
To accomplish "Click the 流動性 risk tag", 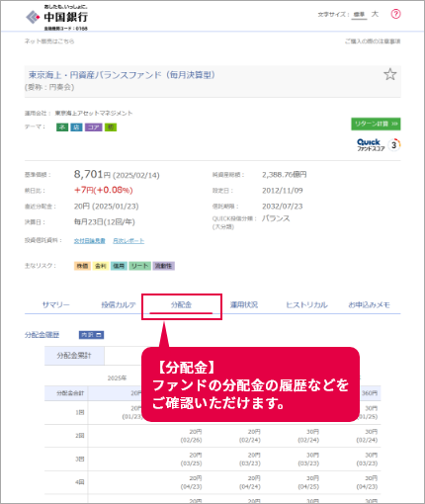I will pyautogui.click(x=163, y=266).
